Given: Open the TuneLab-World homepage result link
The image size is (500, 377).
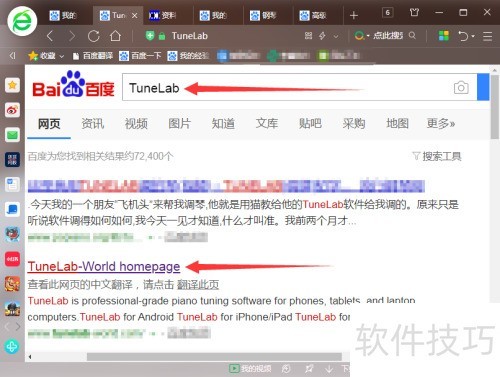Looking at the screenshot, I should coord(104,266).
